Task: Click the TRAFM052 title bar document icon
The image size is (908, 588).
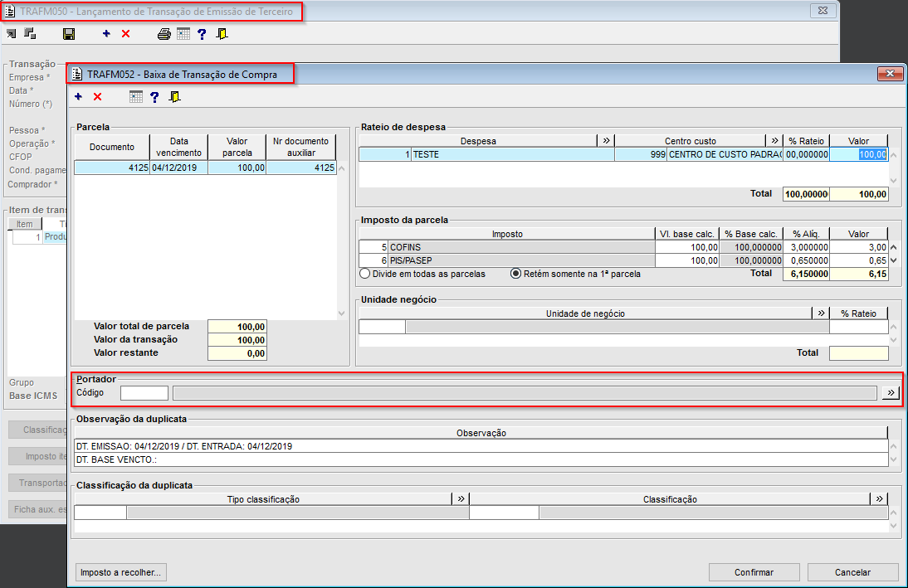Action: (x=77, y=74)
